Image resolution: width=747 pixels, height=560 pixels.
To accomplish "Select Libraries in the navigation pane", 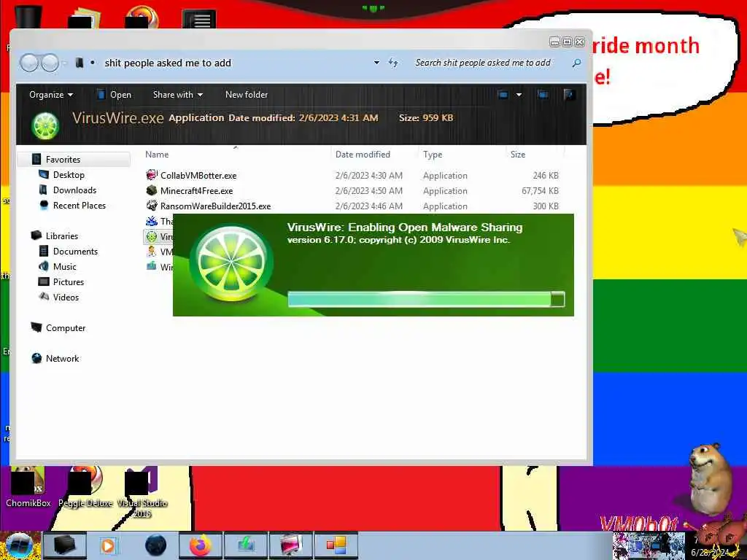I will click(62, 236).
